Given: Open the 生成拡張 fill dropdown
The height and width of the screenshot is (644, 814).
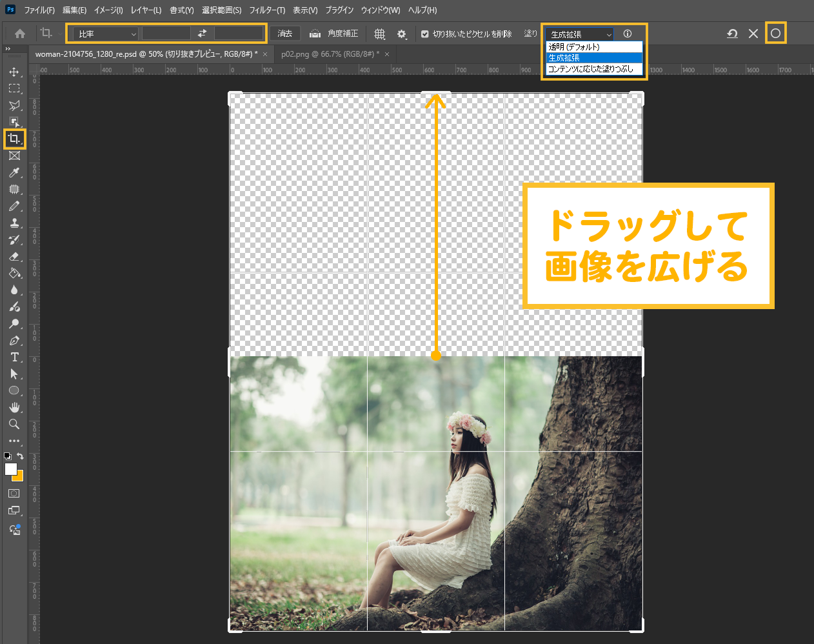Looking at the screenshot, I should 579,34.
